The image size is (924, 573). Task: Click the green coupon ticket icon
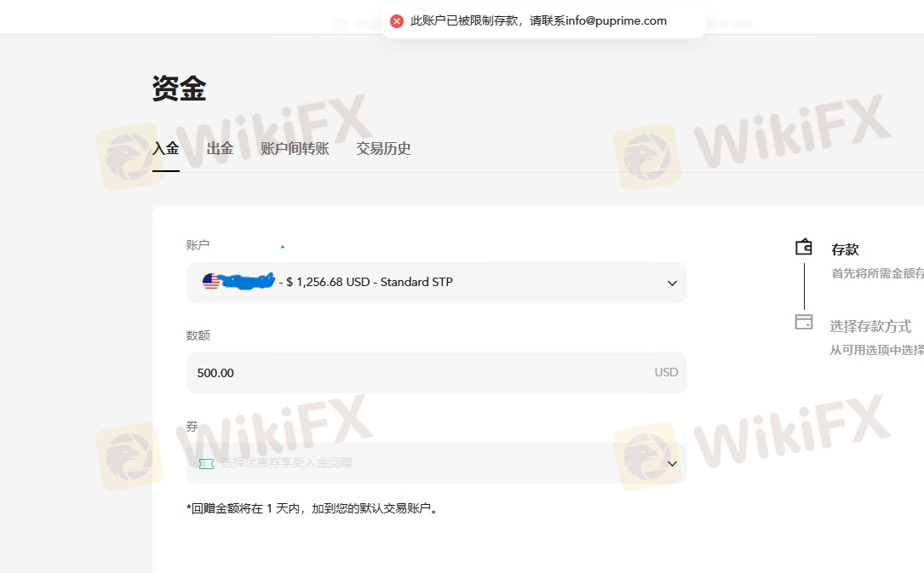206,464
